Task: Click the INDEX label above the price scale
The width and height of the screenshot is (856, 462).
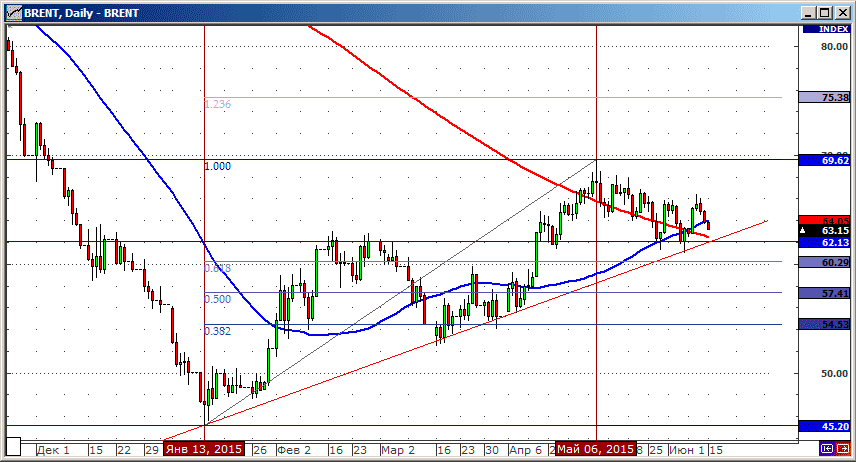Action: (827, 29)
